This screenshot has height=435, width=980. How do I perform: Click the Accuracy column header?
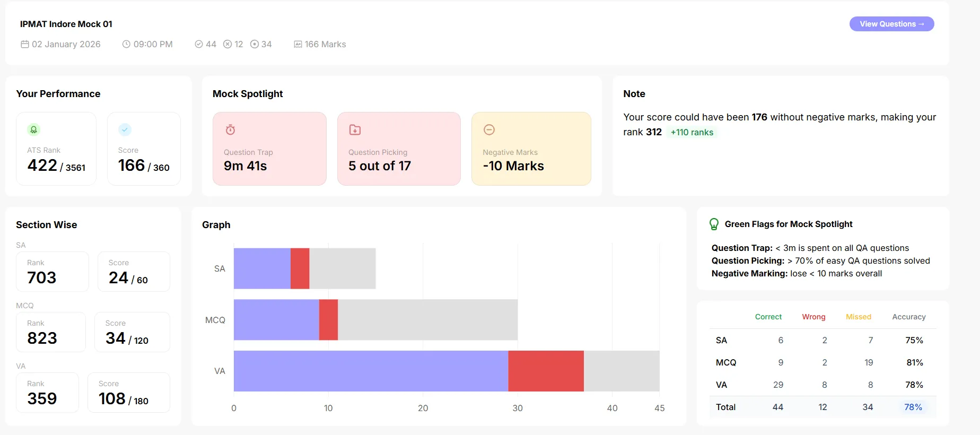(x=909, y=317)
